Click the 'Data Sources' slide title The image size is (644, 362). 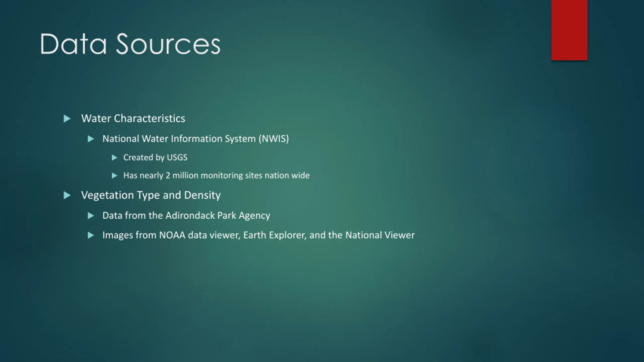point(130,44)
